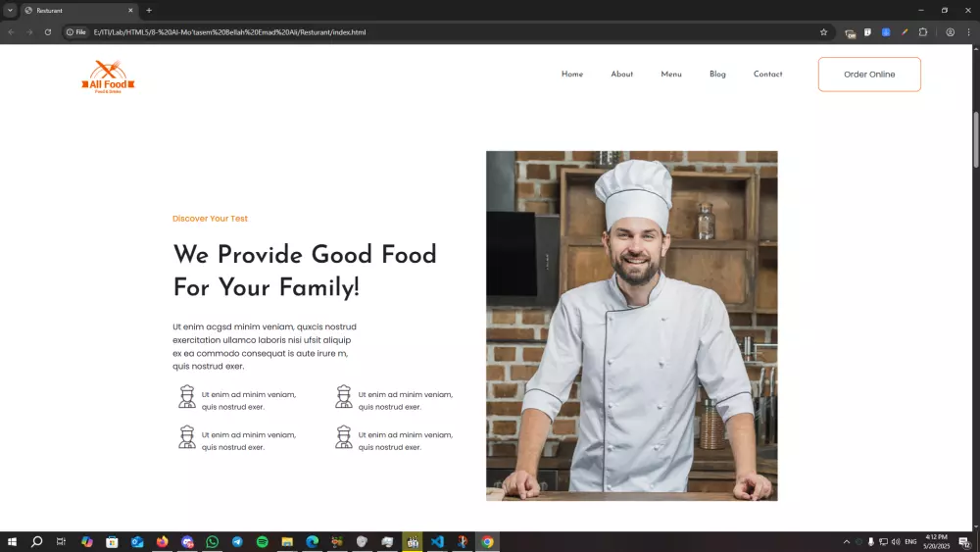Click the top-left chef feature icon
This screenshot has height=552, width=980.
click(187, 397)
